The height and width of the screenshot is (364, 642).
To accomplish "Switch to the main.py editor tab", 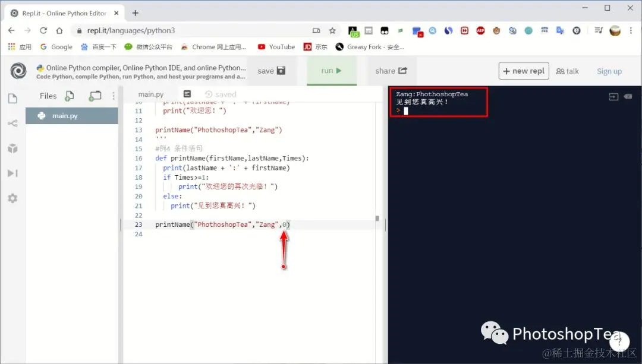I will click(150, 94).
